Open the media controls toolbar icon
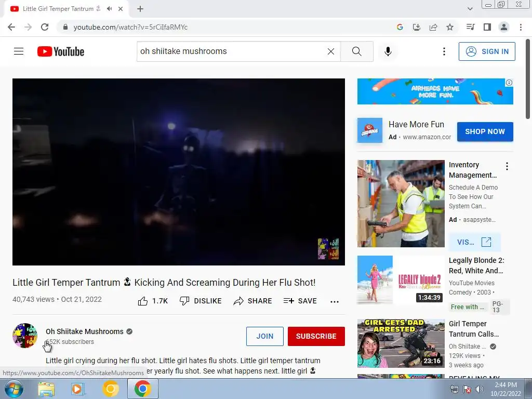 point(470,27)
